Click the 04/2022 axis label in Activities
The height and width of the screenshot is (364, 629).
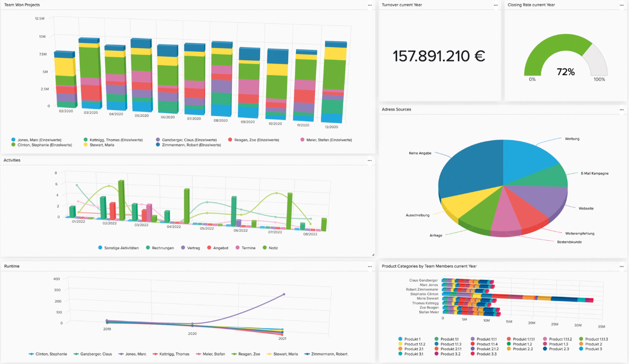coord(174,226)
